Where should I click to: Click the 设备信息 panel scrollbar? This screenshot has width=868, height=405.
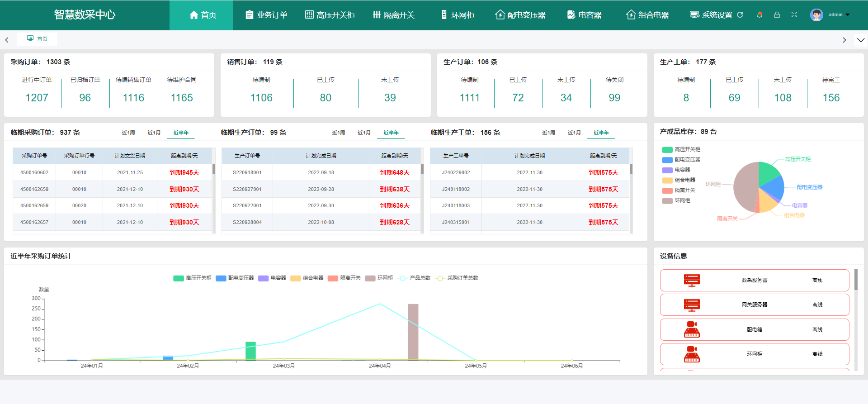pyautogui.click(x=856, y=281)
